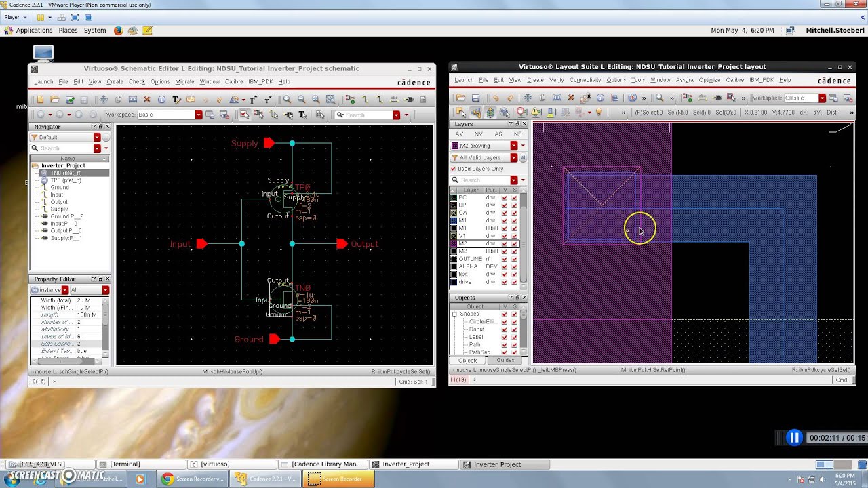The image size is (868, 488).
Task: Click the red Delete icon in Schematic Editor
Action: coord(147,100)
